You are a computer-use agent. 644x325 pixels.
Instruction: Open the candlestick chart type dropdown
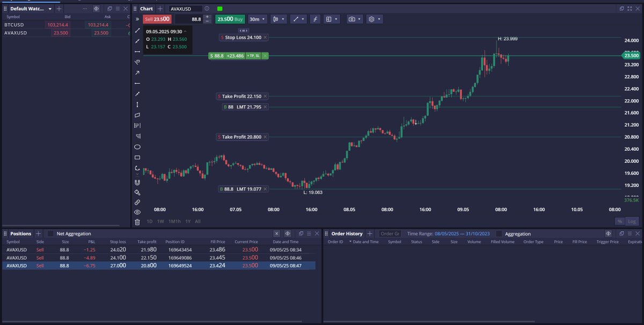(x=278, y=19)
